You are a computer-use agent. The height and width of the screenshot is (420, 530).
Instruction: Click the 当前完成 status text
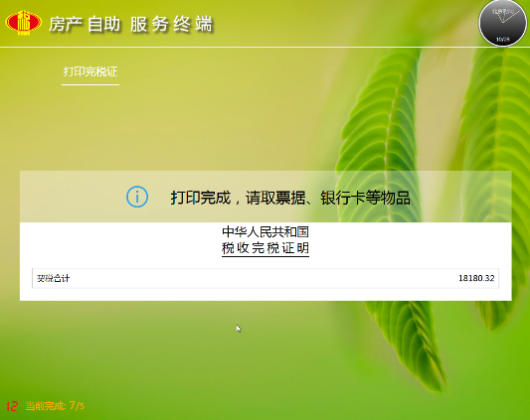(x=55, y=405)
